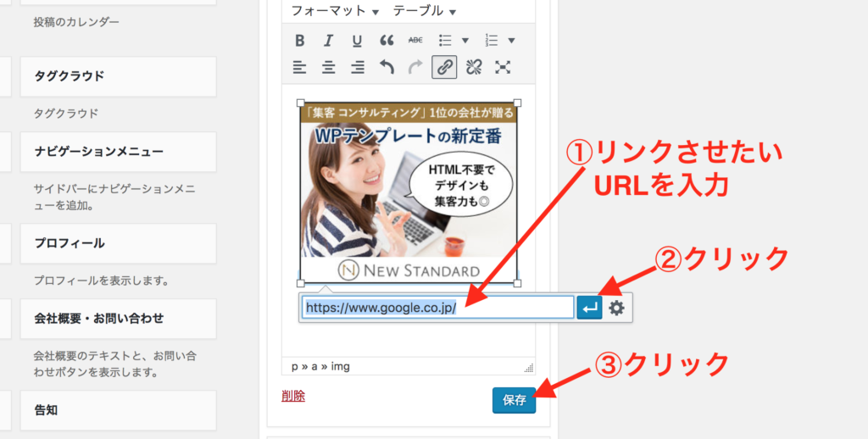
Task: Click the URL input field with google.co.jp
Action: click(x=437, y=308)
